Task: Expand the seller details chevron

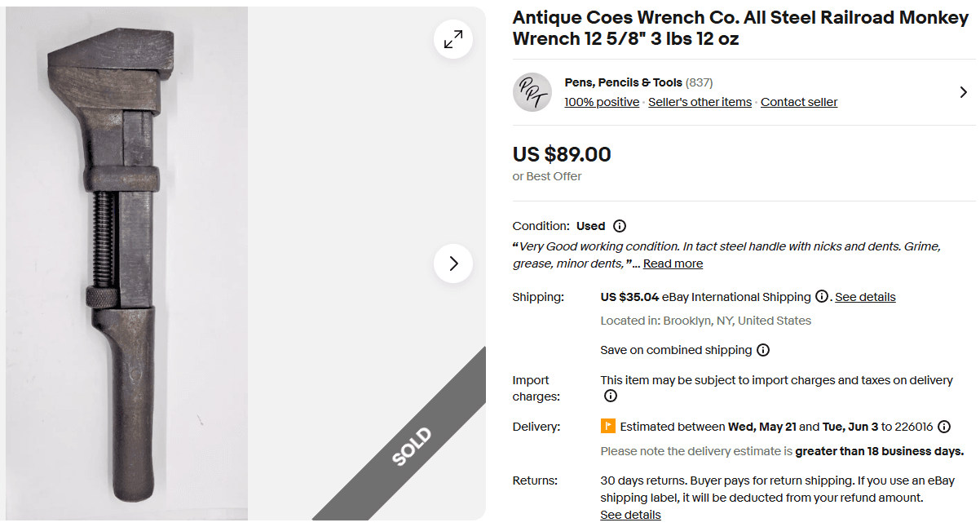Action: click(963, 92)
